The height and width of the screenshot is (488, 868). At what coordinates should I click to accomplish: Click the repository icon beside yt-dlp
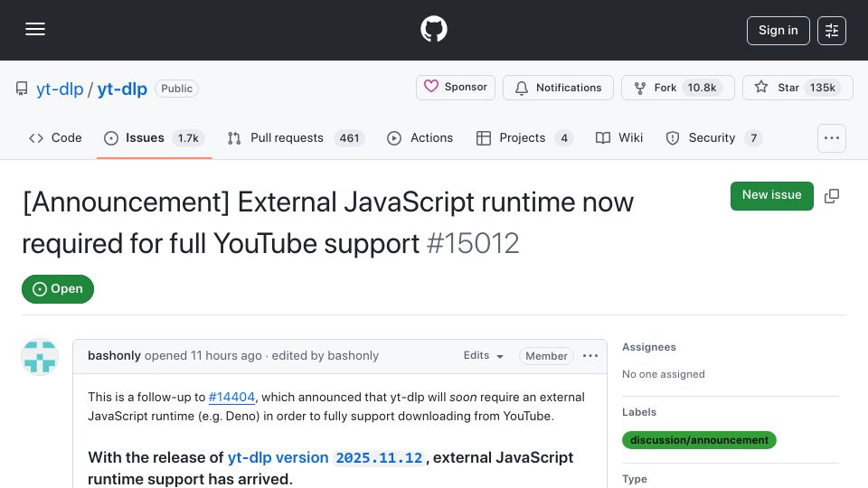pos(22,89)
